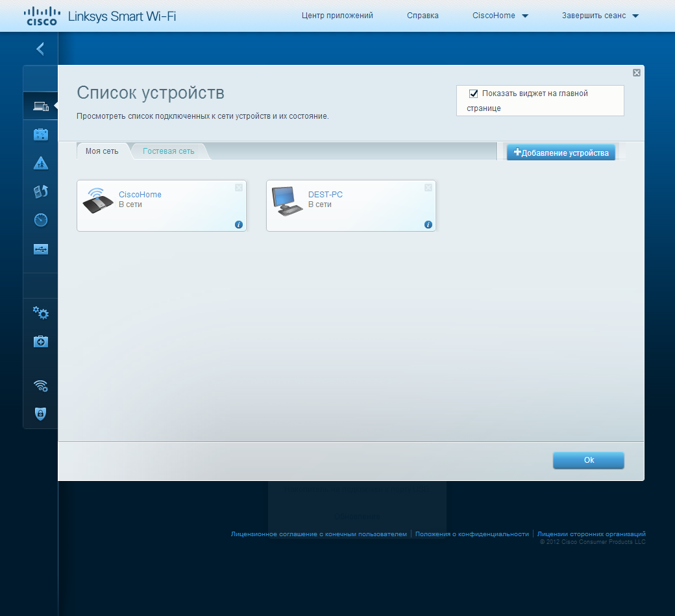
Task: Open the Guest Access briefcase sidebar icon
Action: pos(41,134)
